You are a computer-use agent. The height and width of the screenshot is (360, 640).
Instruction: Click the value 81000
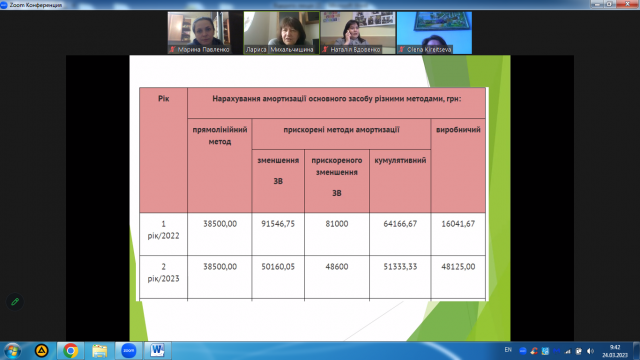tap(337, 224)
